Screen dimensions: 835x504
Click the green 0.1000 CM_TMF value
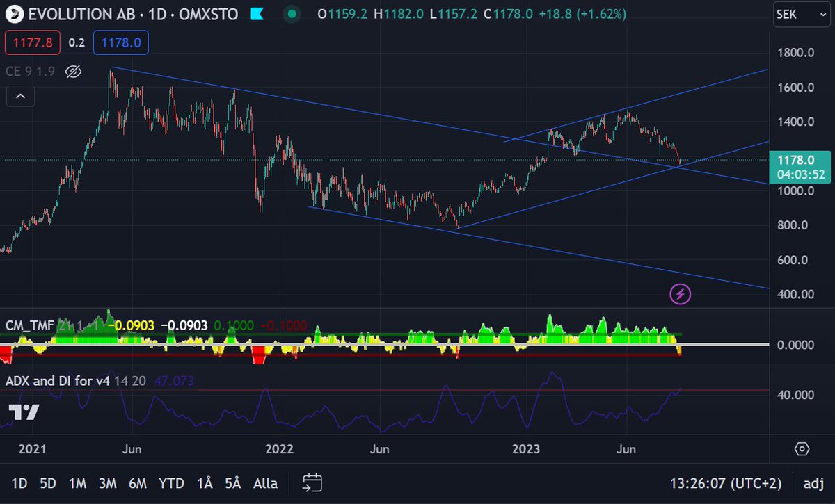(x=234, y=325)
